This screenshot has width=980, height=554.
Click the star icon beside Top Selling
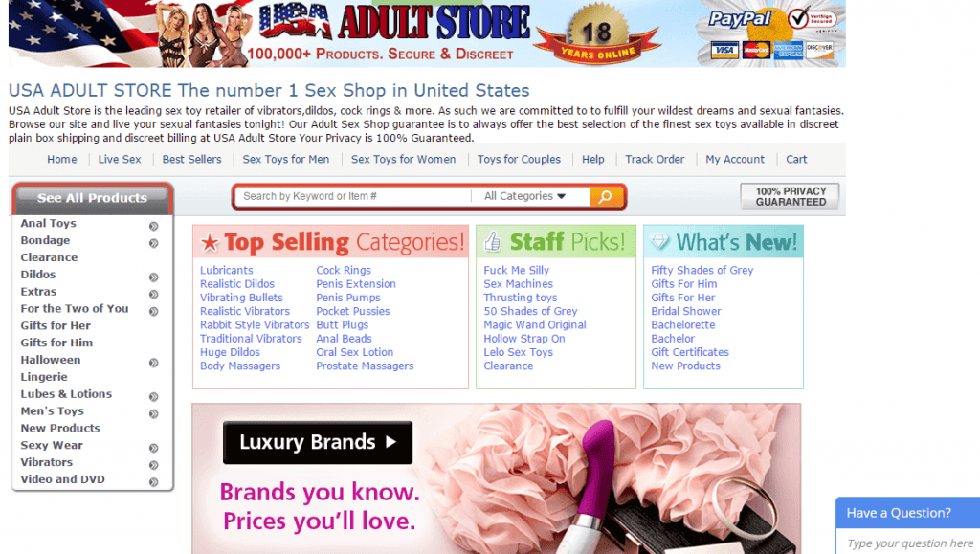(x=210, y=242)
